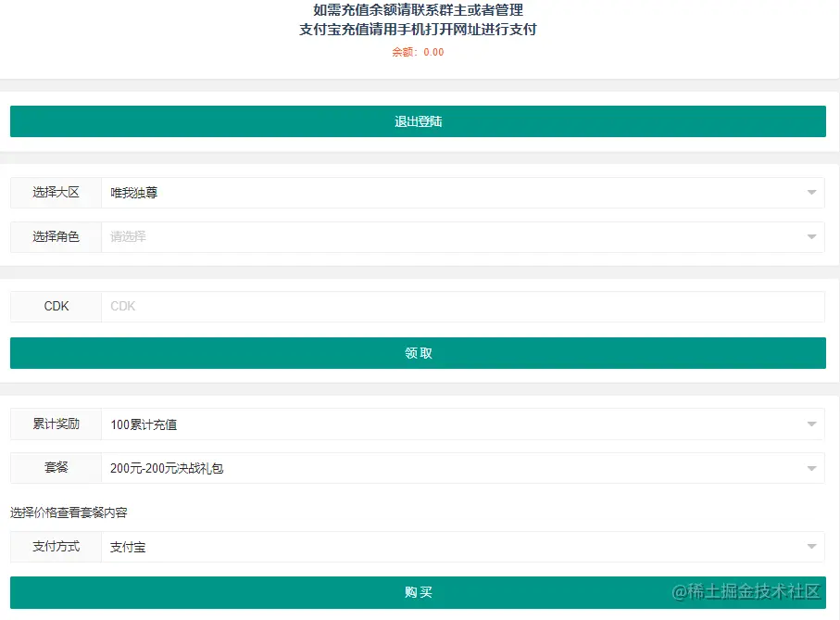
Task: Open the 支付方式 dropdown showing 支付宝
Action: [463, 547]
